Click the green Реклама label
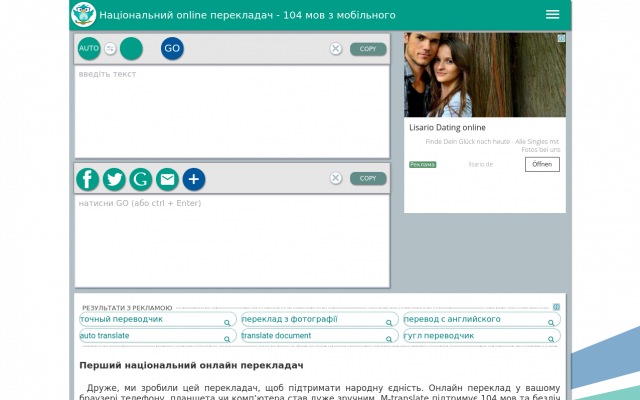Screen dimensions: 640x400 click(x=422, y=164)
